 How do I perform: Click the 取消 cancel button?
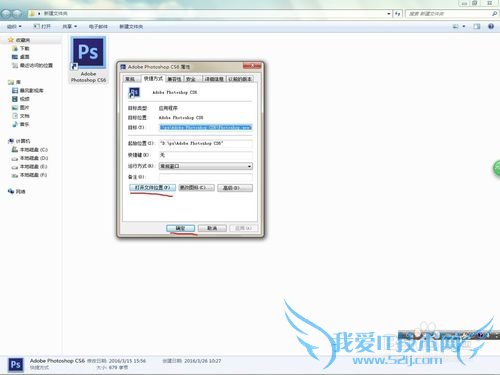[212, 228]
